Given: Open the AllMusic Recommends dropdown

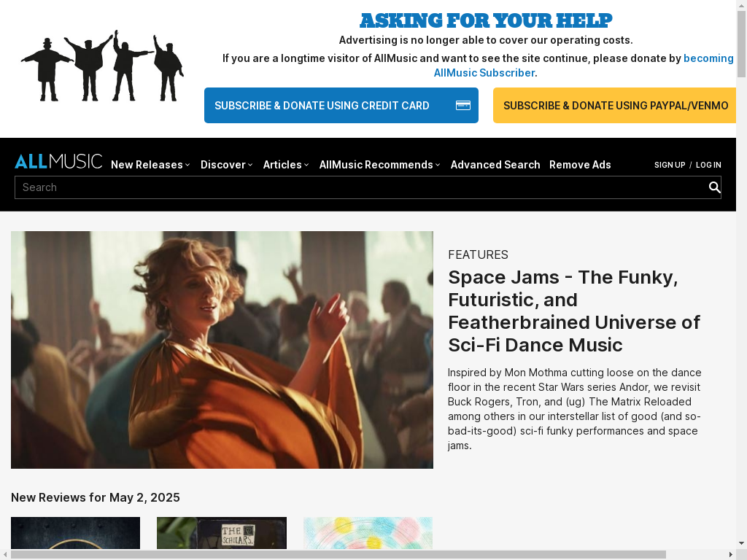Looking at the screenshot, I should click(x=379, y=165).
